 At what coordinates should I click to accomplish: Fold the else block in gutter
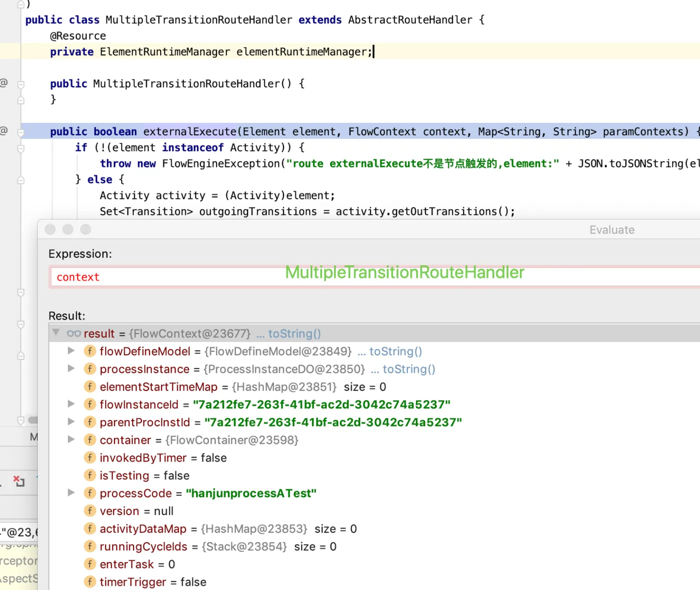[21, 180]
